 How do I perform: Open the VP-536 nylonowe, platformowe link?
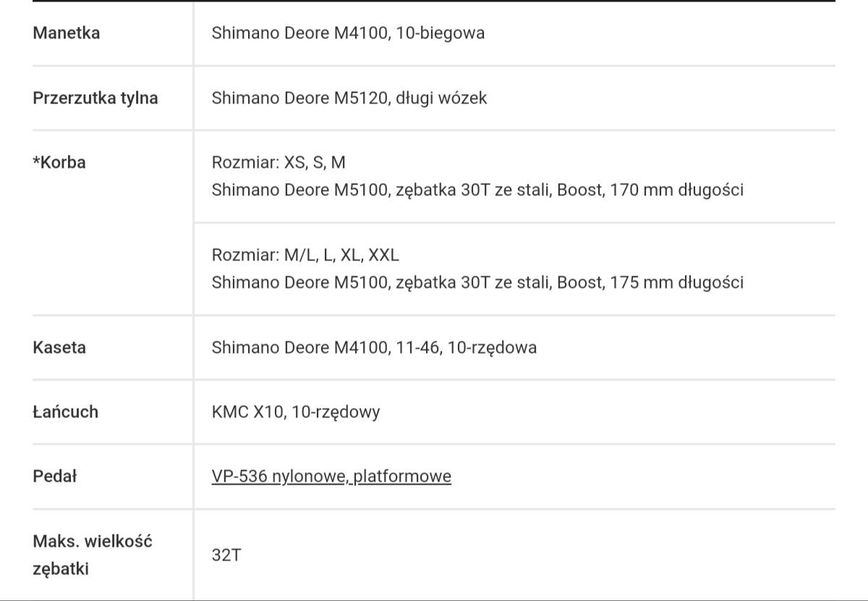(331, 476)
